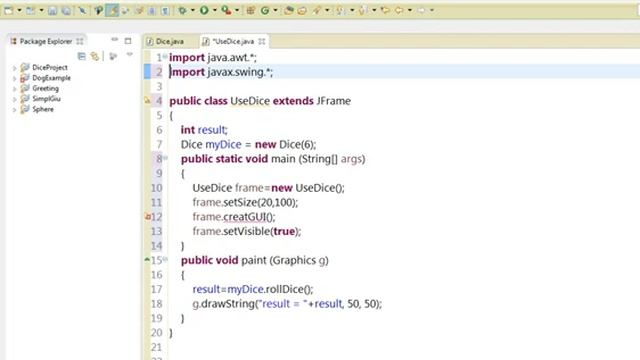Open the Debug dropdown arrow

point(193,11)
